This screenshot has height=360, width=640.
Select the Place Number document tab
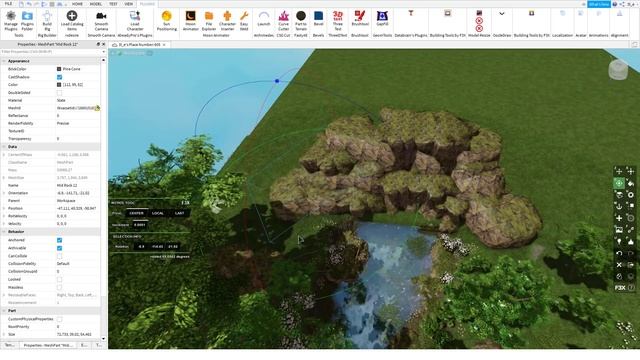(x=139, y=44)
